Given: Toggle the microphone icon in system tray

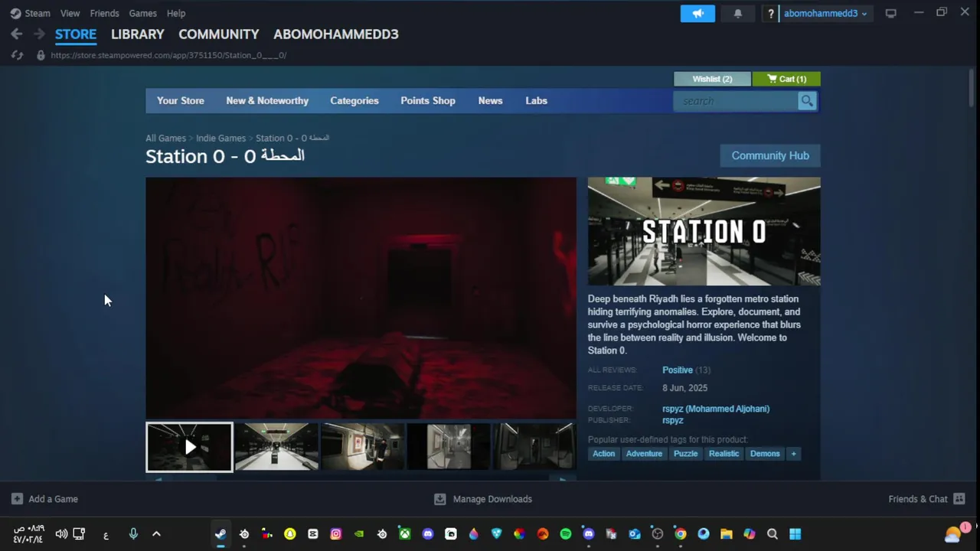Looking at the screenshot, I should point(133,534).
